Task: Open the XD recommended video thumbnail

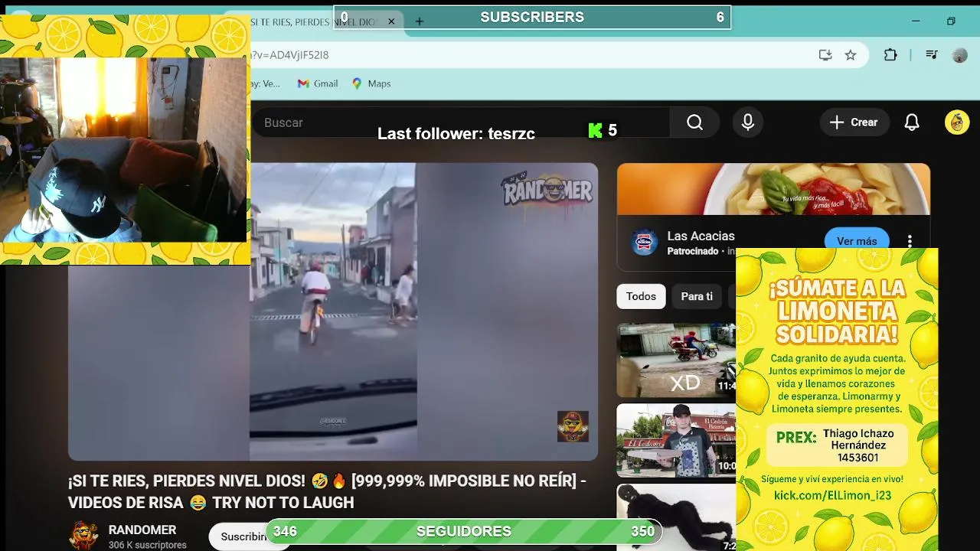Action: coord(677,360)
